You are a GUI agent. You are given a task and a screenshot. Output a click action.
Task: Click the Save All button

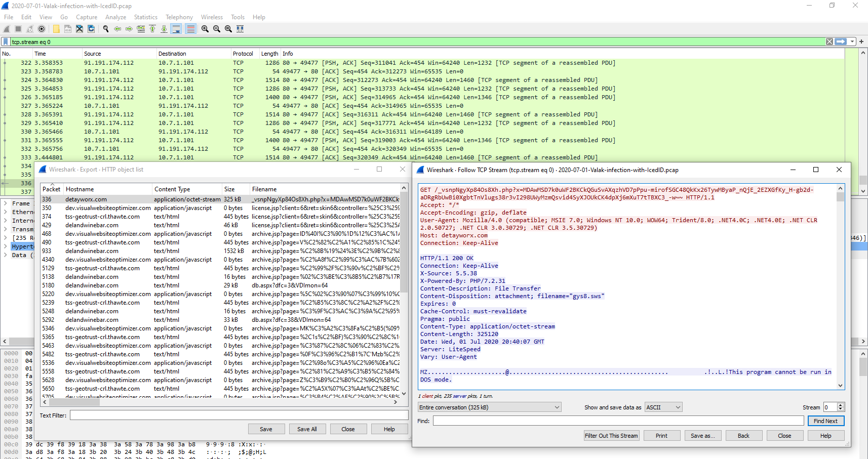307,429
